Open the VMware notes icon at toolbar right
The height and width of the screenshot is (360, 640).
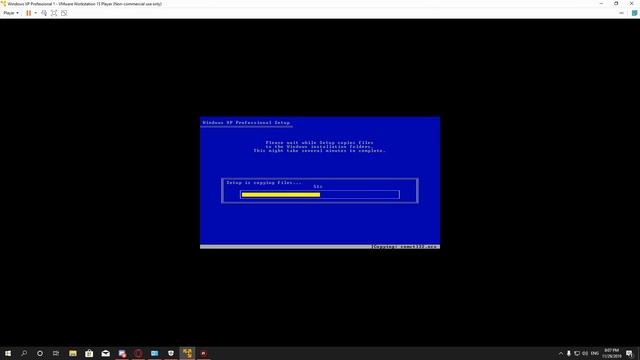pos(634,13)
